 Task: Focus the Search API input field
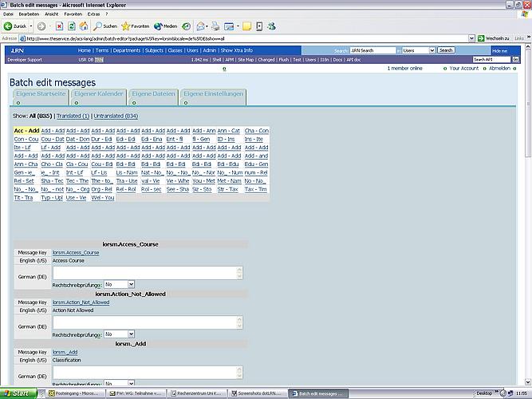pos(491,59)
